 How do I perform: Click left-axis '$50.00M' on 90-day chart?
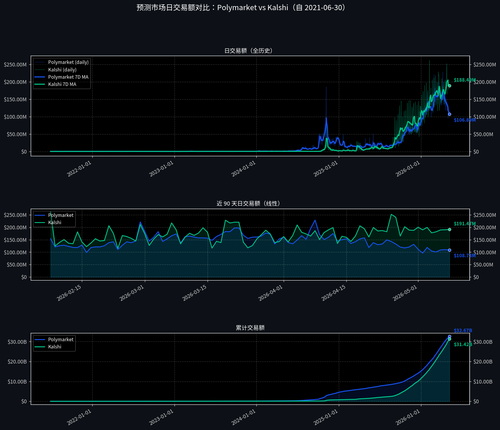[x=17, y=265]
